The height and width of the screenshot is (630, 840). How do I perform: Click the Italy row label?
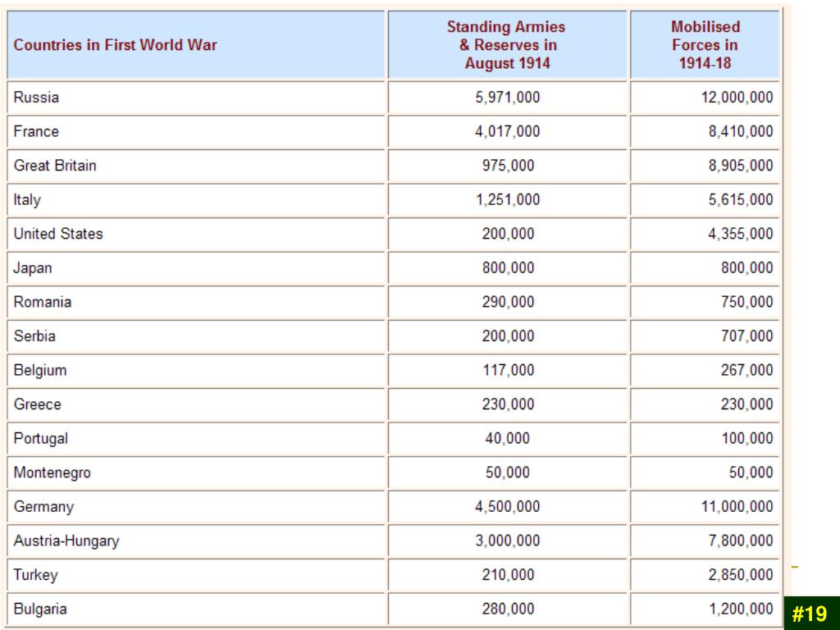[x=27, y=200]
